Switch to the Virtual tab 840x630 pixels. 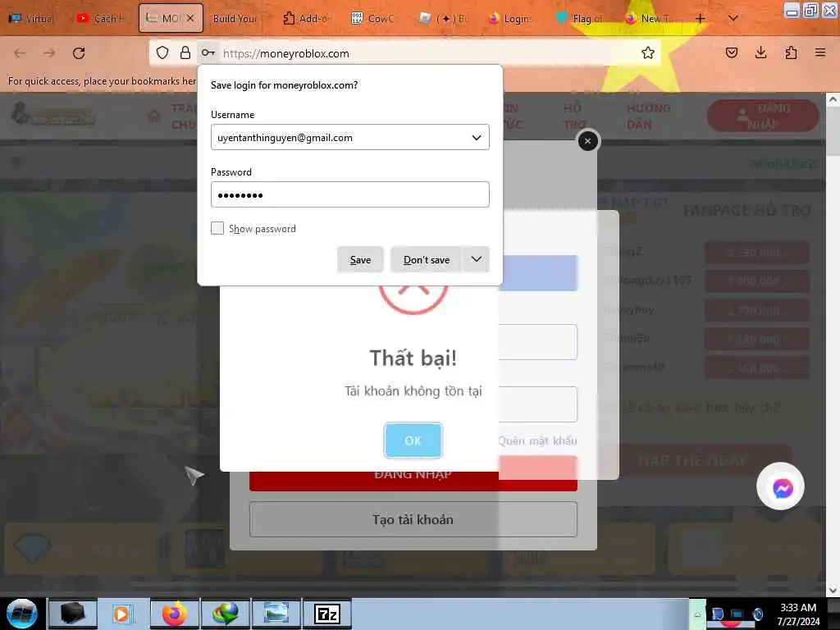tap(32, 18)
